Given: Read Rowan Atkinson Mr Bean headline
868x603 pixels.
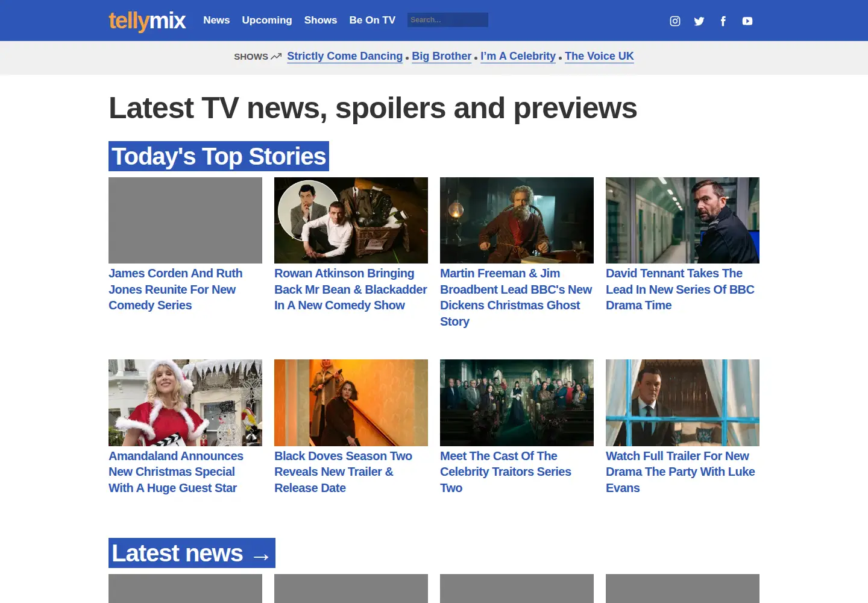Looking at the screenshot, I should tap(351, 289).
